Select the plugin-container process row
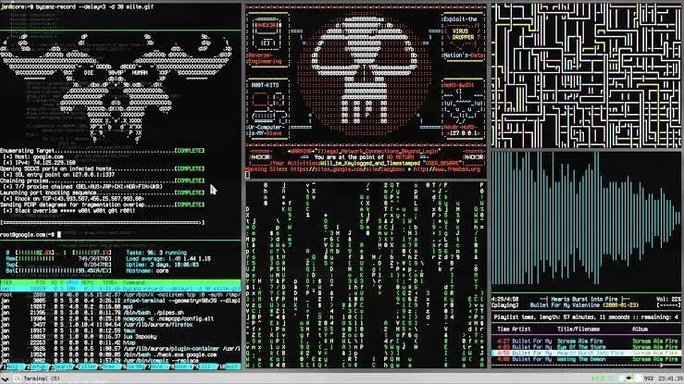The height and width of the screenshot is (384, 684). (120, 349)
